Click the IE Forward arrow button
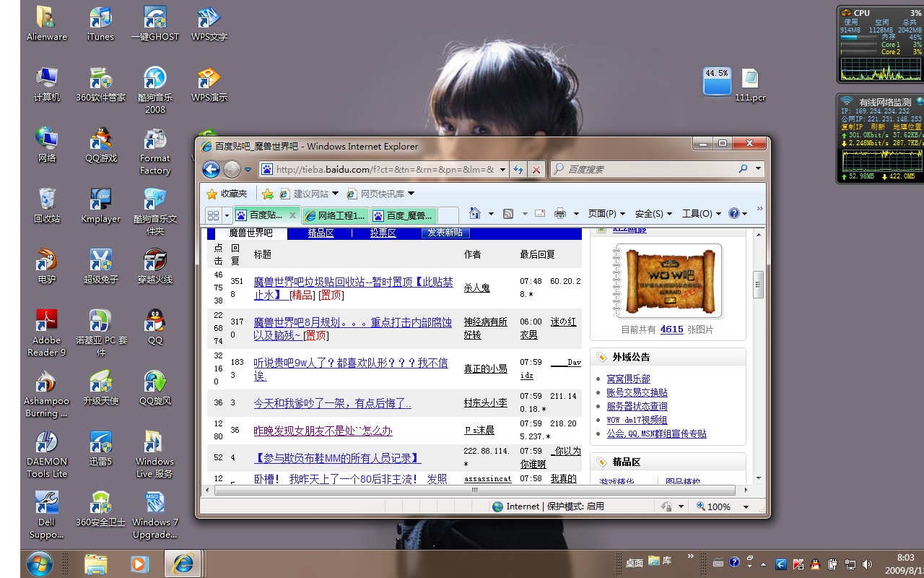This screenshot has width=924, height=578. (x=232, y=169)
